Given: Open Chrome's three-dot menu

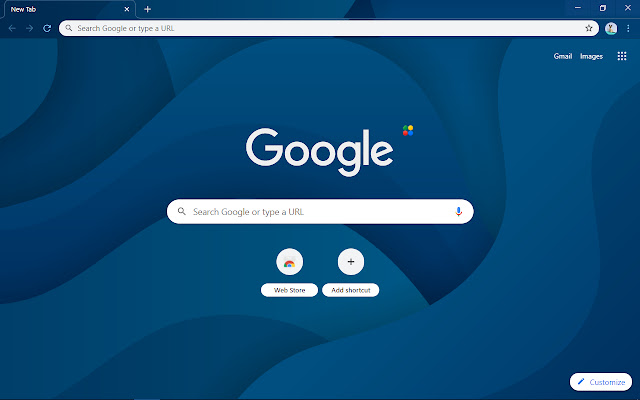Looking at the screenshot, I should pyautogui.click(x=629, y=28).
